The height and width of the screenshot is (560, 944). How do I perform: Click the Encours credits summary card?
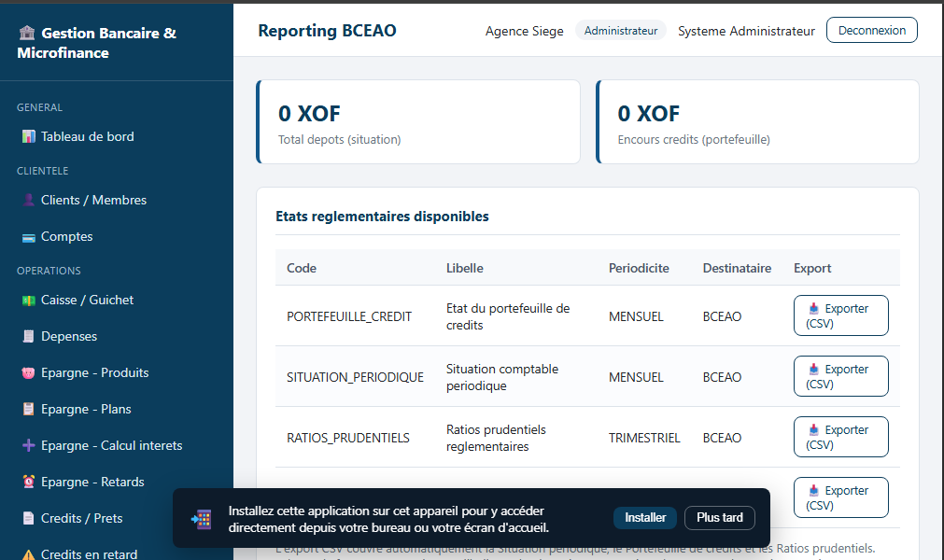tap(758, 121)
